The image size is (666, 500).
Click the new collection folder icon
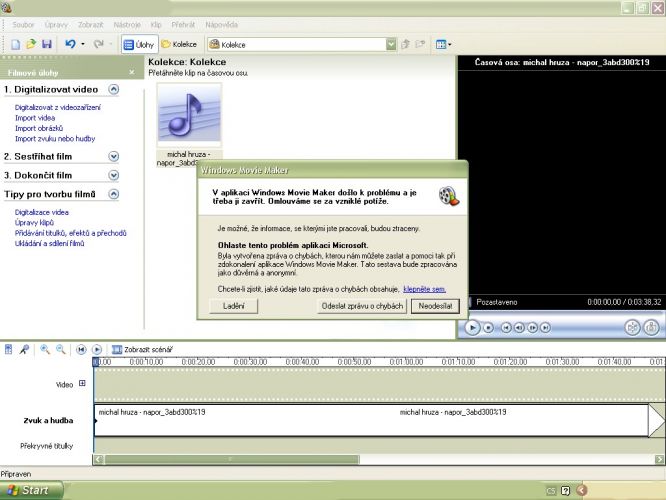pos(420,44)
